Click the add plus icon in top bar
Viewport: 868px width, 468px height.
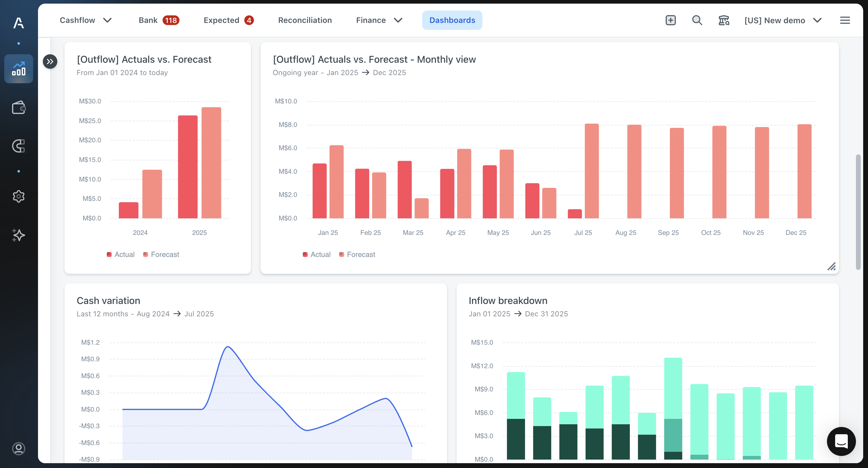(670, 20)
